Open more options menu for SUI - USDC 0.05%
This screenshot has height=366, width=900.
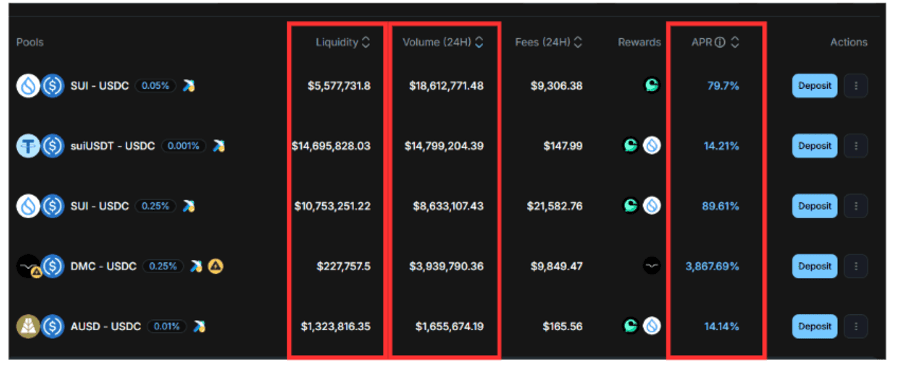coord(856,86)
